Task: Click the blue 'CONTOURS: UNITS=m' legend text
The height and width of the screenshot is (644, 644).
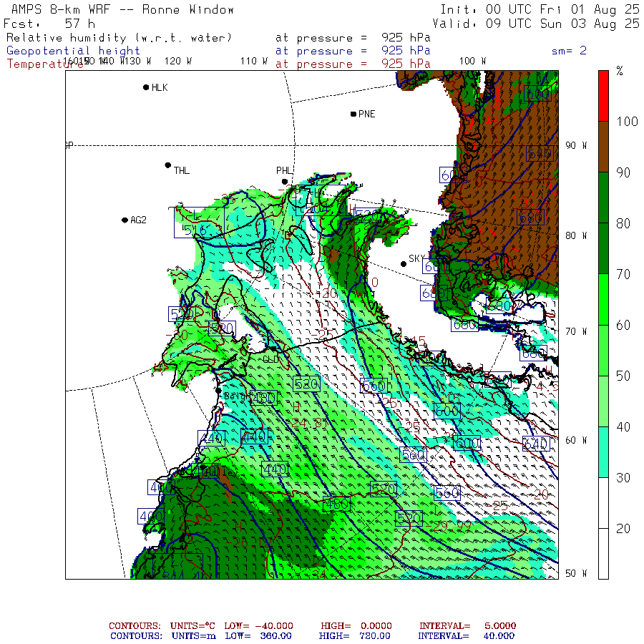Action: [163, 636]
